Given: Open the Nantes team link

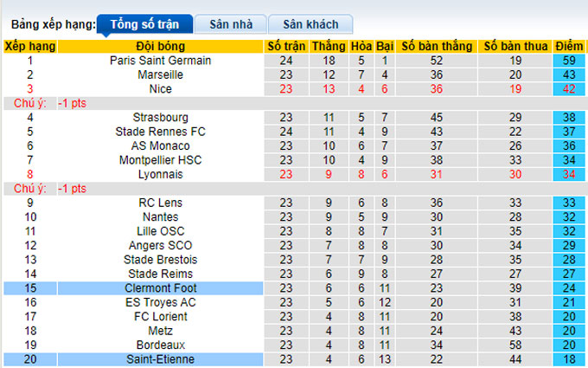Looking at the screenshot, I should [x=160, y=216].
